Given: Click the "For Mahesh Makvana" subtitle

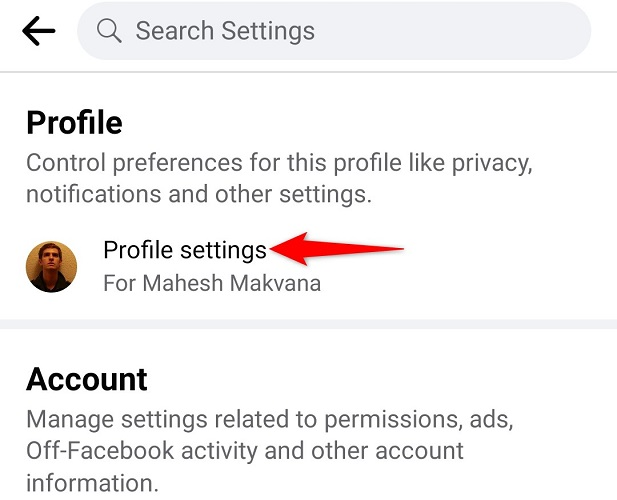Looking at the screenshot, I should 212,283.
